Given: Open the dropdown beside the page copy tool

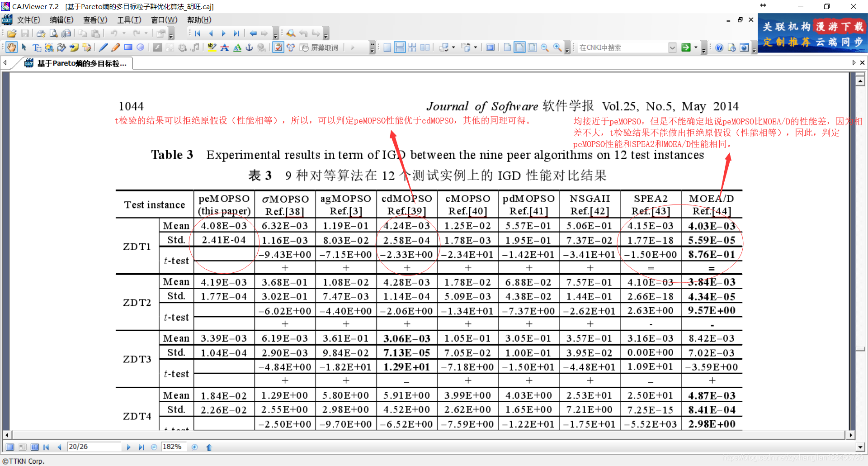Looking at the screenshot, I should (475, 48).
